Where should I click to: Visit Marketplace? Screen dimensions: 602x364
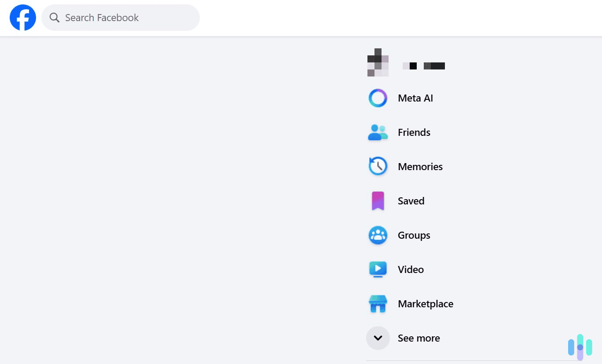tap(425, 303)
